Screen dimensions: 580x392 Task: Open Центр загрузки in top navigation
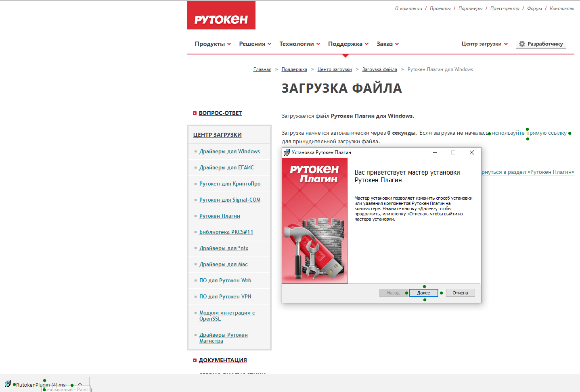click(482, 44)
